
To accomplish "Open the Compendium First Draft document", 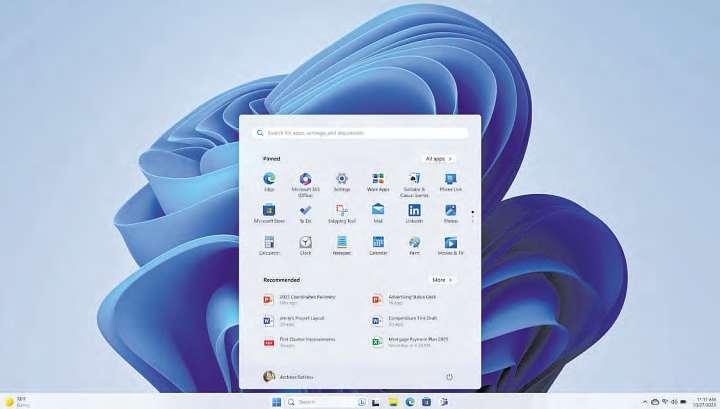I will pyautogui.click(x=405, y=320).
